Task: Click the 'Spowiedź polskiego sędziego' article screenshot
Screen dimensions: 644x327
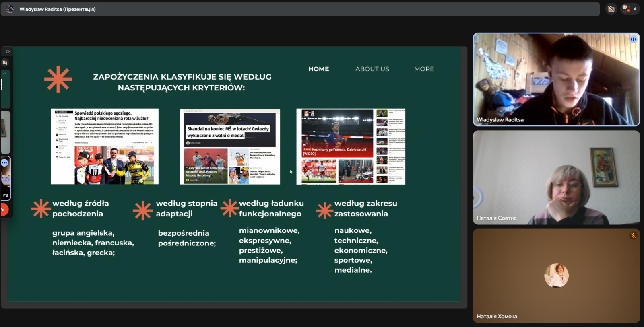Action: [105, 146]
